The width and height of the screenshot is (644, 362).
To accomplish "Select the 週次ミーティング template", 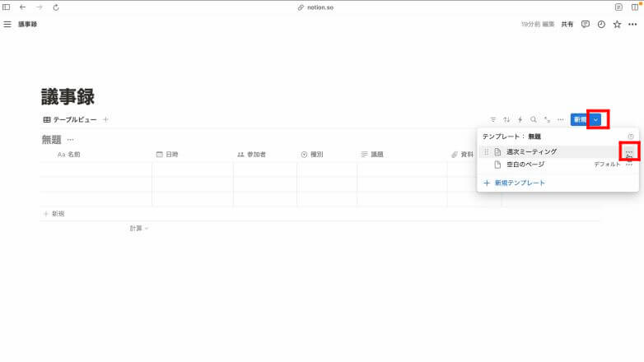I will click(x=531, y=151).
